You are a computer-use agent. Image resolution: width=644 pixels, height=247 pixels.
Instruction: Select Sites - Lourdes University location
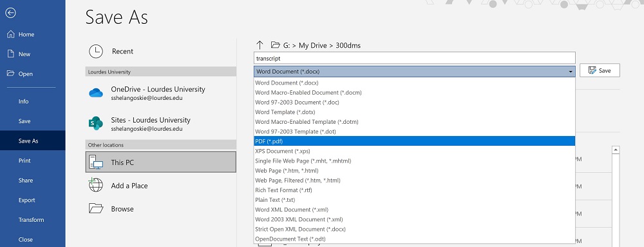pyautogui.click(x=161, y=124)
